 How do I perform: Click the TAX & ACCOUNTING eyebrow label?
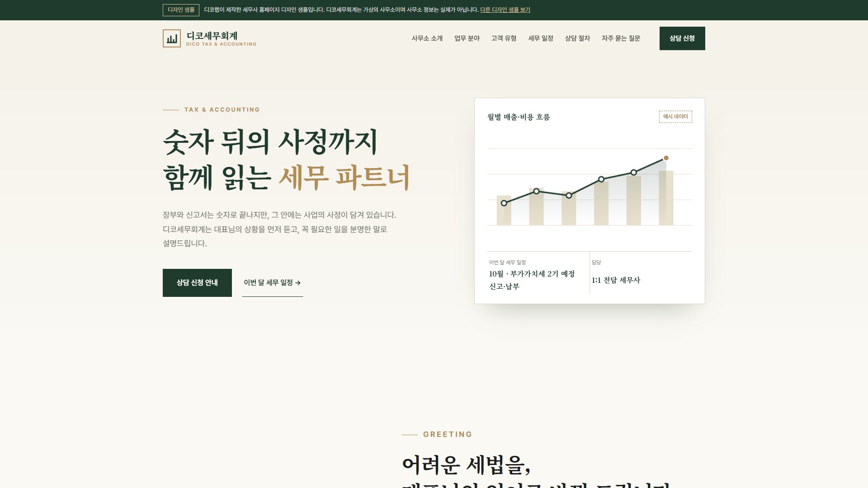pyautogui.click(x=222, y=110)
